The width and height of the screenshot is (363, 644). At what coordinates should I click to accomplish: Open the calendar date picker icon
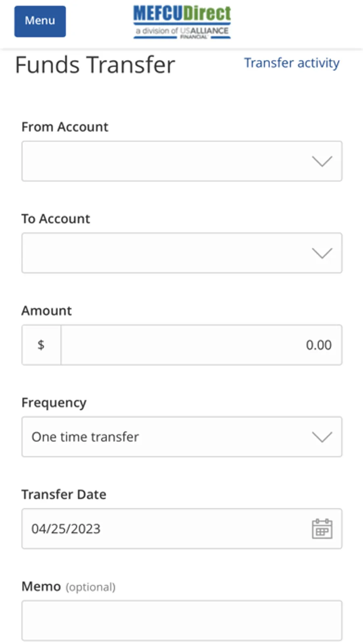tap(322, 528)
